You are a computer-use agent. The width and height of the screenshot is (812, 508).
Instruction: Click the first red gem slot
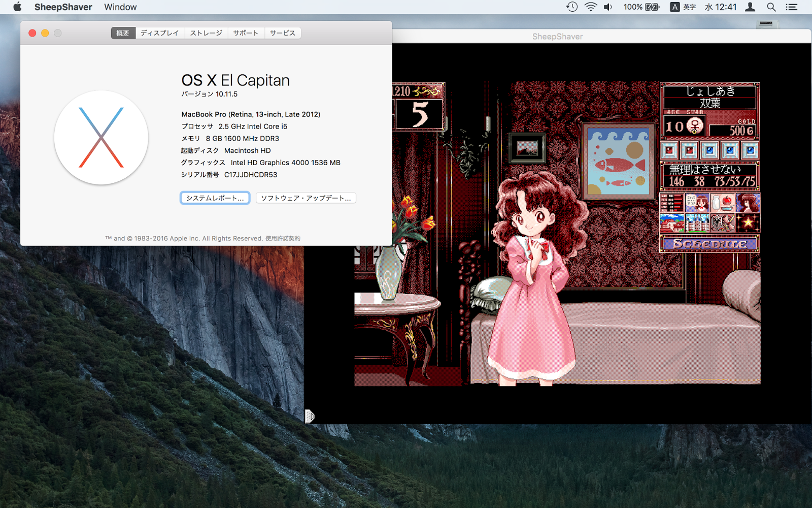(669, 150)
